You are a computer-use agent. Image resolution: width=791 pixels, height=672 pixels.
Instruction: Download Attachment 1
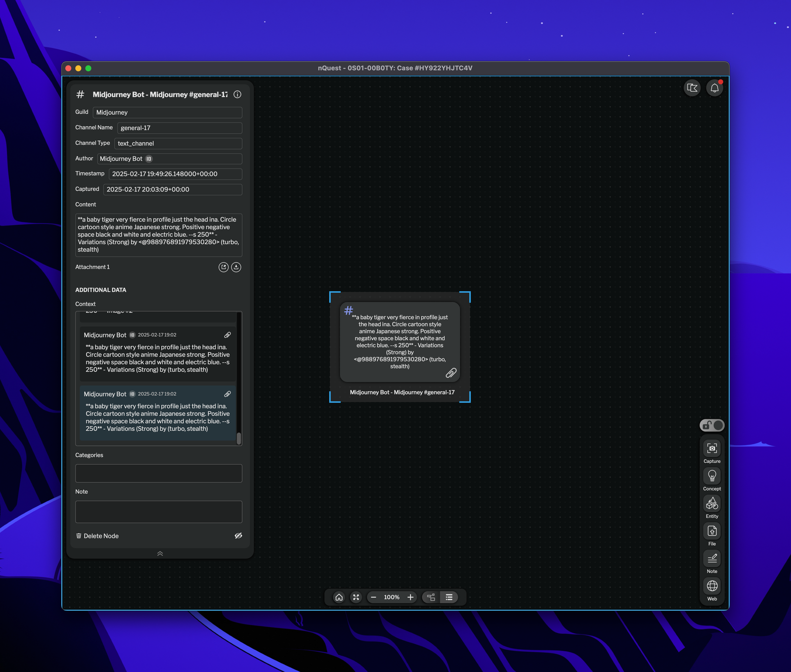(x=236, y=267)
